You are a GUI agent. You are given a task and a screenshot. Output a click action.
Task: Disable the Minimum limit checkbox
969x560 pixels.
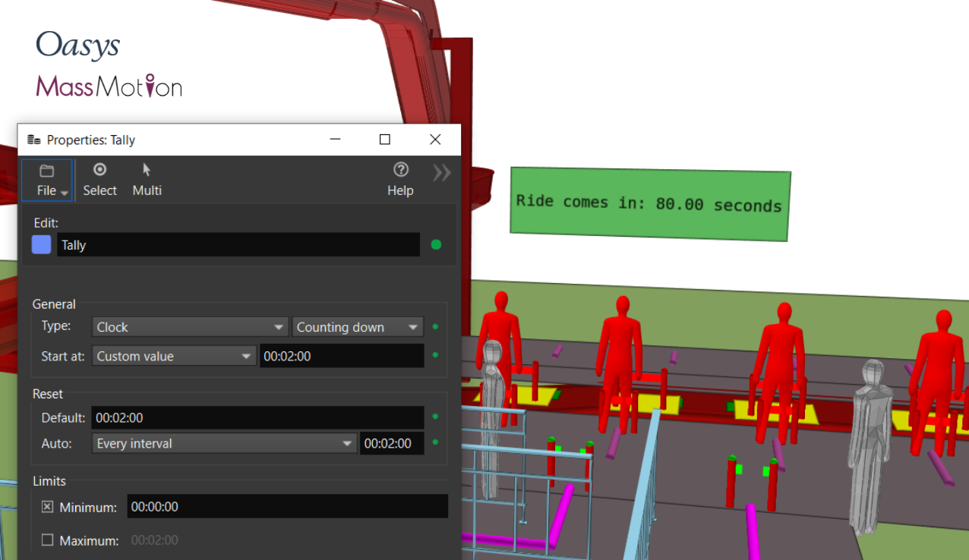point(47,506)
